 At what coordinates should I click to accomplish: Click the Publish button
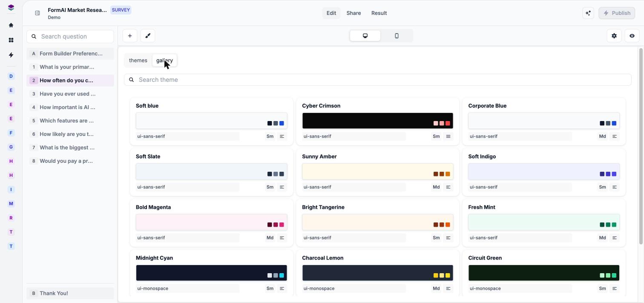[617, 13]
